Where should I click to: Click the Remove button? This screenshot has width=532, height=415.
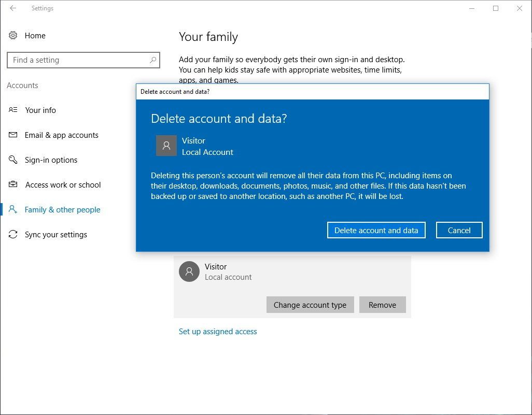click(x=382, y=305)
